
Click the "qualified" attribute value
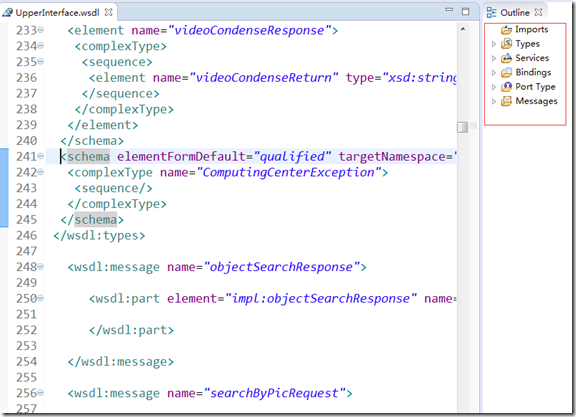pos(292,157)
